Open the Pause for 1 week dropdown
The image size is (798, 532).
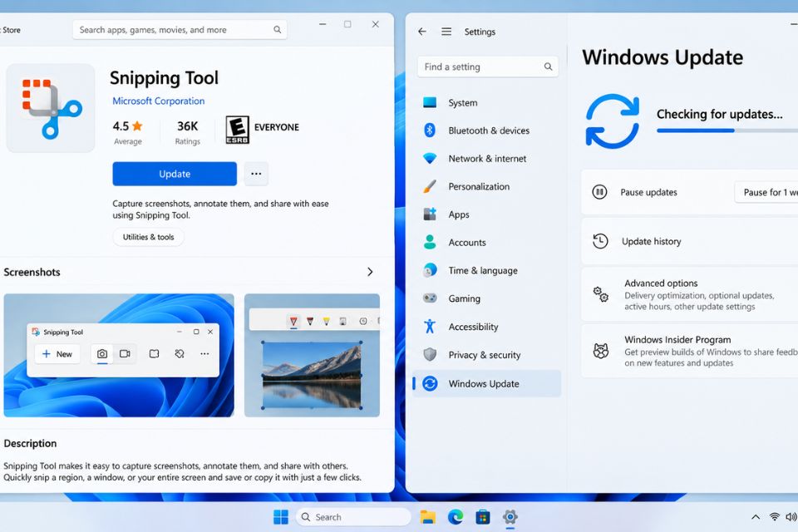(x=766, y=193)
